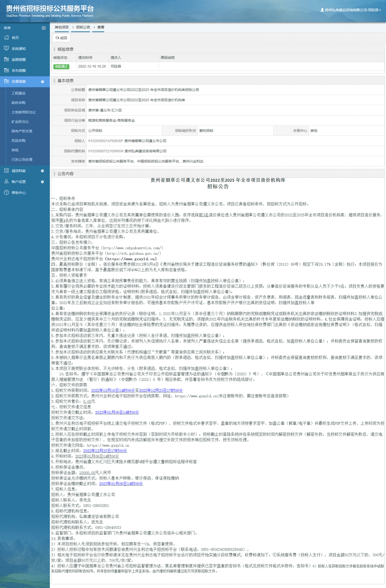Open 首页 in the sidebar
The width and height of the screenshot is (386, 588).
click(x=15, y=38)
